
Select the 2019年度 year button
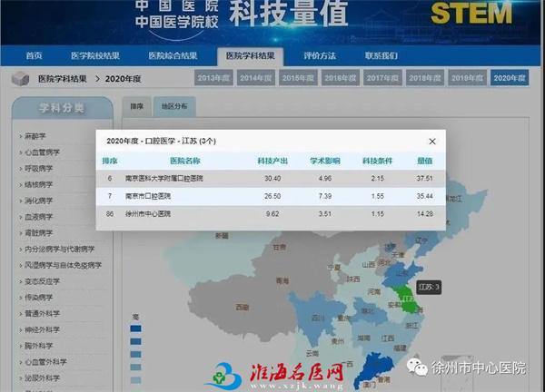pyautogui.click(x=467, y=78)
